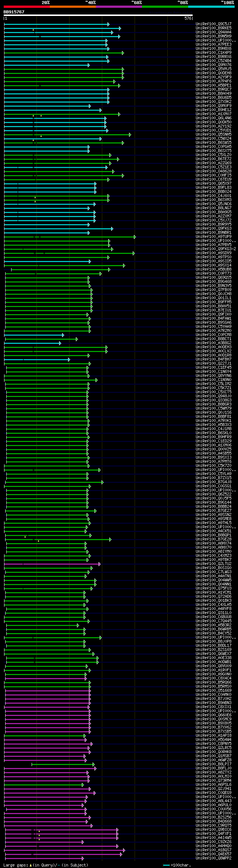The width and height of the screenshot is (238, 868).
Task: Click the UniRef100_B2S256 label
Action: point(213,817)
